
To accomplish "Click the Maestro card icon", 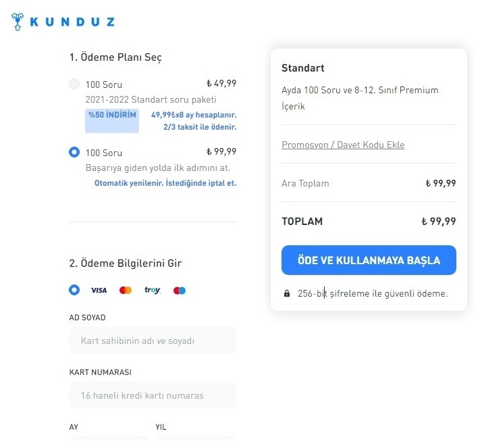I will pos(180,291).
